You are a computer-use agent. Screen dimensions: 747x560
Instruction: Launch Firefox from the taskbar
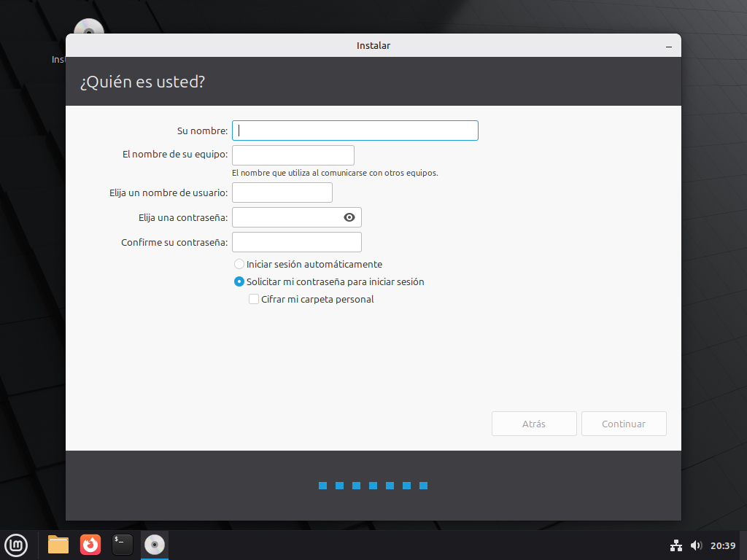90,545
